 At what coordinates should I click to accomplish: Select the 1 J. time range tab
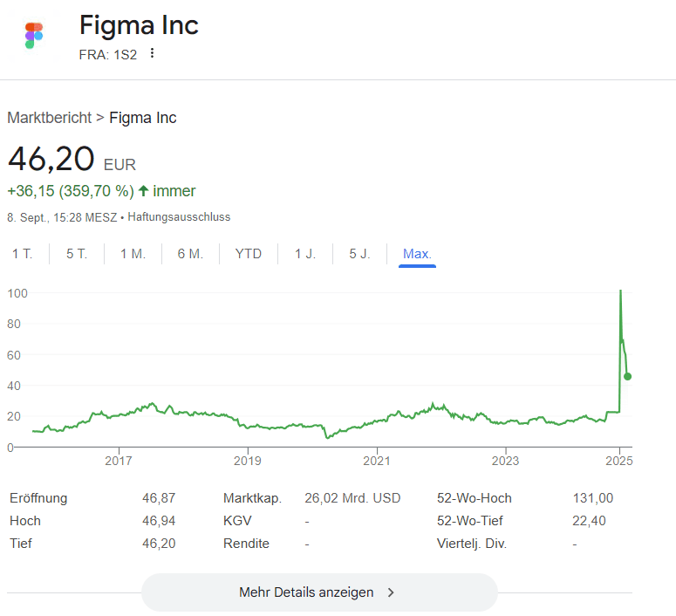(x=305, y=254)
